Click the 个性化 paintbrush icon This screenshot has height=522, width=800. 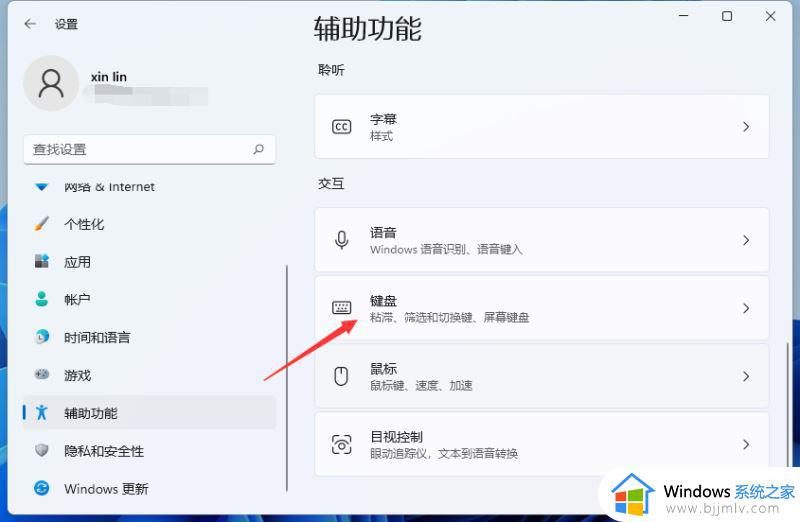click(42, 223)
